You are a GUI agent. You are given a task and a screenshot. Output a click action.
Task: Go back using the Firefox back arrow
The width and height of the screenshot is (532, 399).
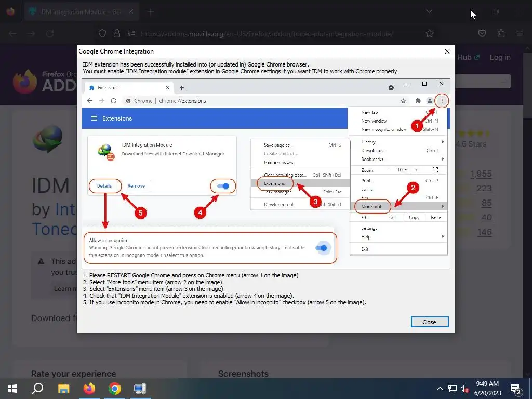(12, 34)
